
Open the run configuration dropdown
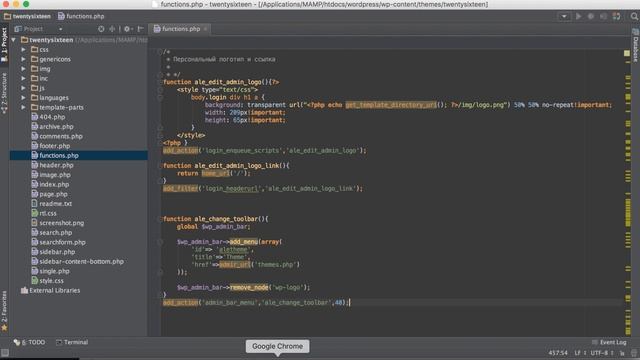[564, 16]
